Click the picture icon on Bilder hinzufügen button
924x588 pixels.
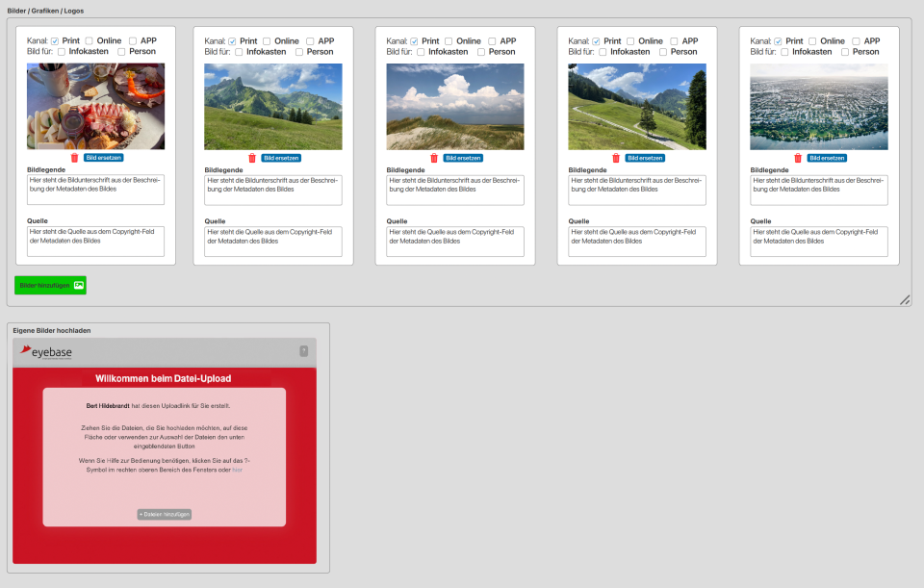(79, 285)
